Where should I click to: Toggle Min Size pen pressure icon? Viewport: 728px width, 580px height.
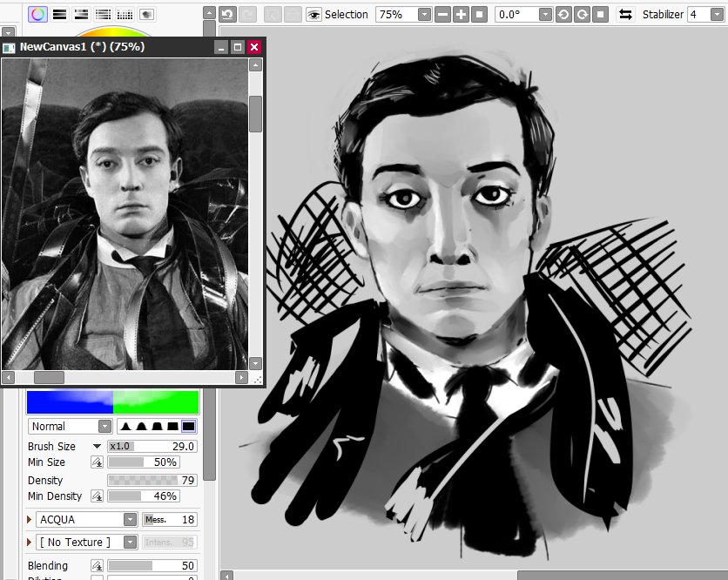97,462
